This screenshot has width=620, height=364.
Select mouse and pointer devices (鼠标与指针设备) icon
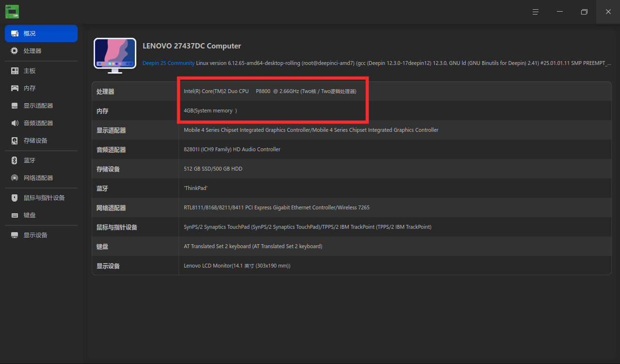pyautogui.click(x=15, y=198)
